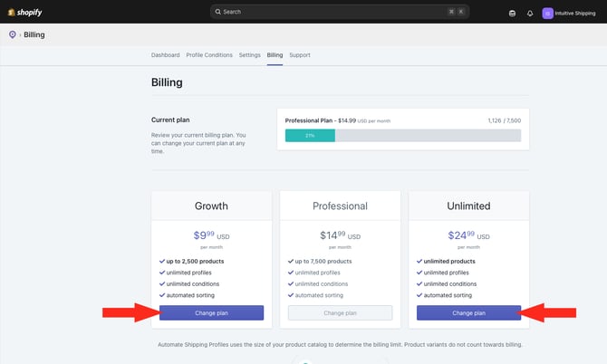The image size is (607, 364).
Task: Click the Unlimited plan heading
Action: [x=468, y=206]
